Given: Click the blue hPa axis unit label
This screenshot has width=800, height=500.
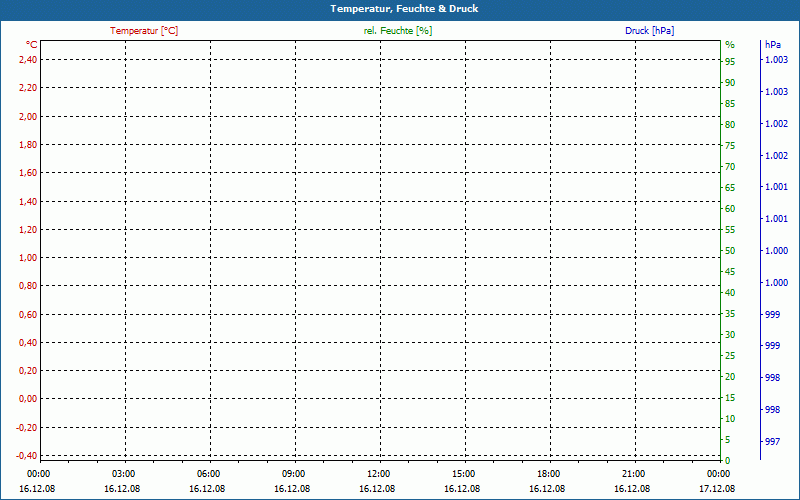Looking at the screenshot, I should tap(773, 45).
